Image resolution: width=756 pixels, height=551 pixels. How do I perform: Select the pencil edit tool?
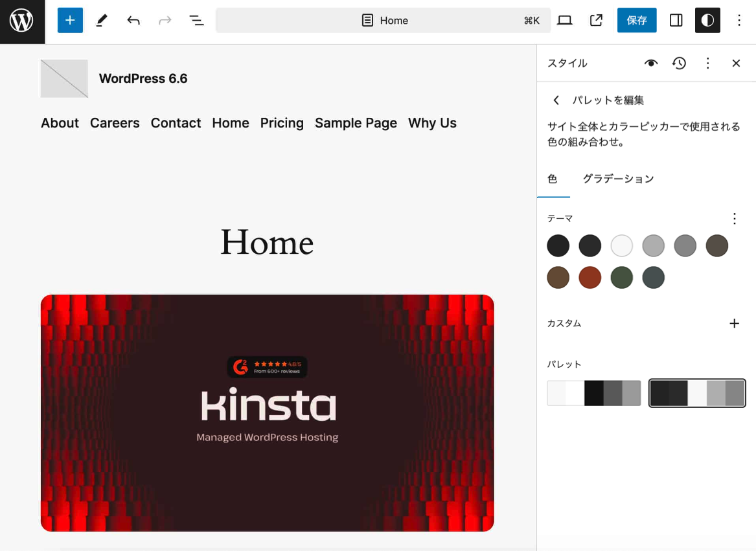[102, 20]
